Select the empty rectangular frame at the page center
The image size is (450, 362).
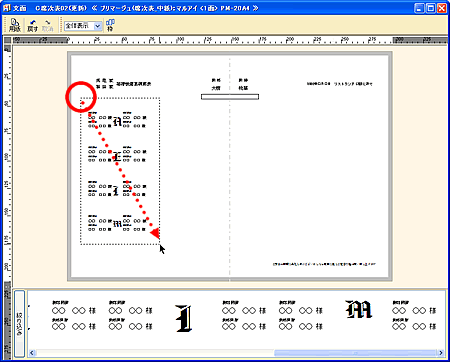[x=230, y=97]
